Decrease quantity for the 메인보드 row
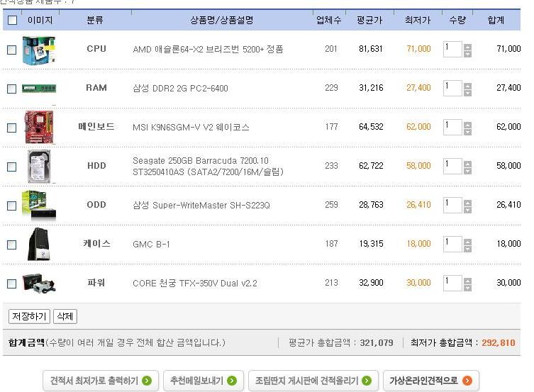534x392 pixels. [467, 132]
